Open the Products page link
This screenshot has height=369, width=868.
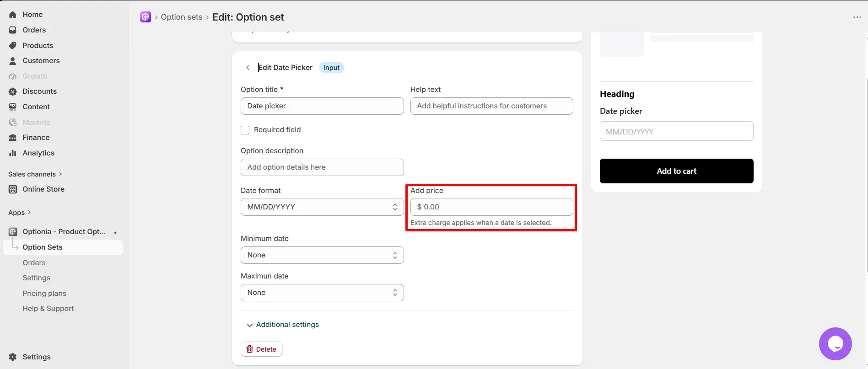pos(38,46)
